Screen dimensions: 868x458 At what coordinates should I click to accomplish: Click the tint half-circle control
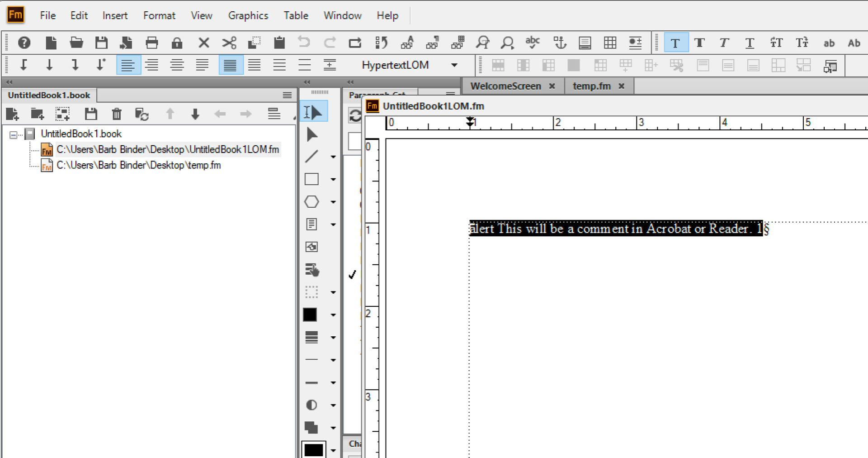[x=311, y=405]
